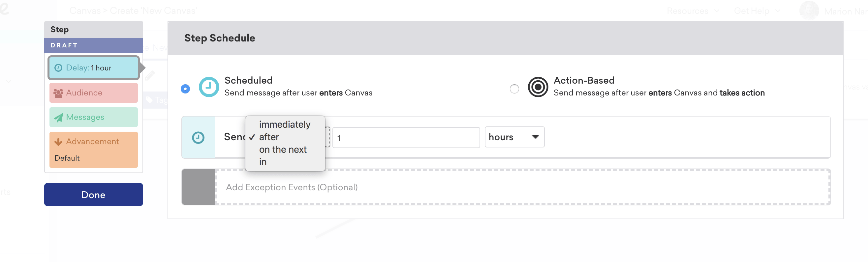Open the hours unit dropdown

[x=514, y=137]
